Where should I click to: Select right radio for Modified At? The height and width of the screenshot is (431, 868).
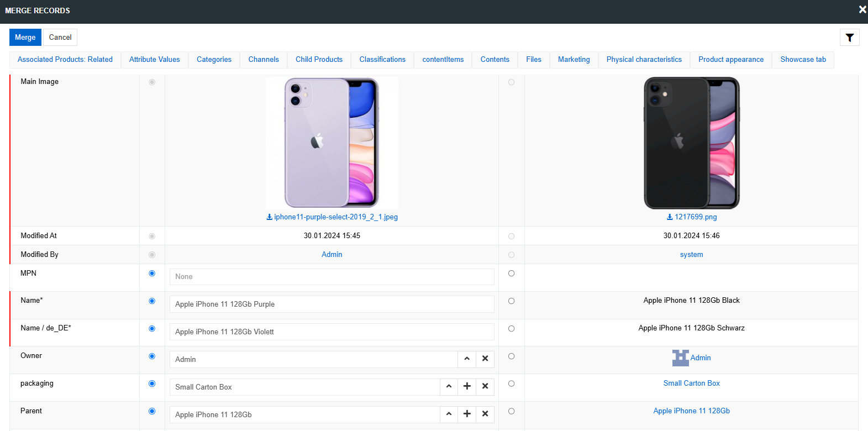pos(511,236)
